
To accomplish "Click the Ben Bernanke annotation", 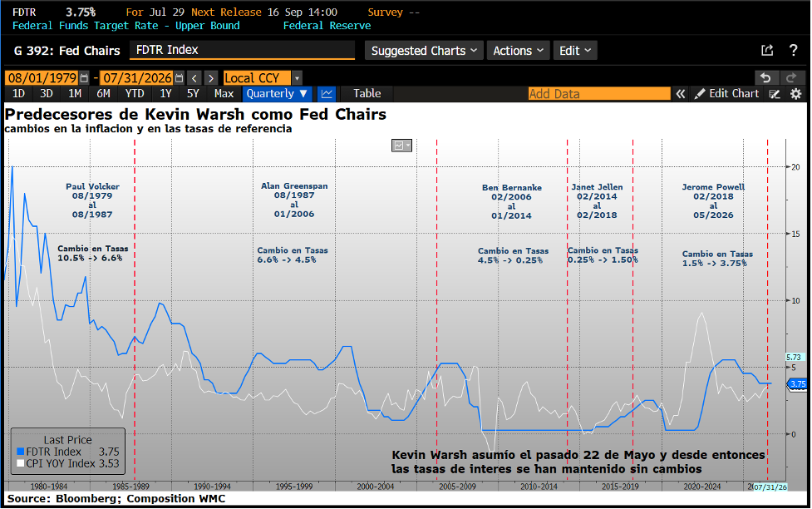I will pos(512,201).
